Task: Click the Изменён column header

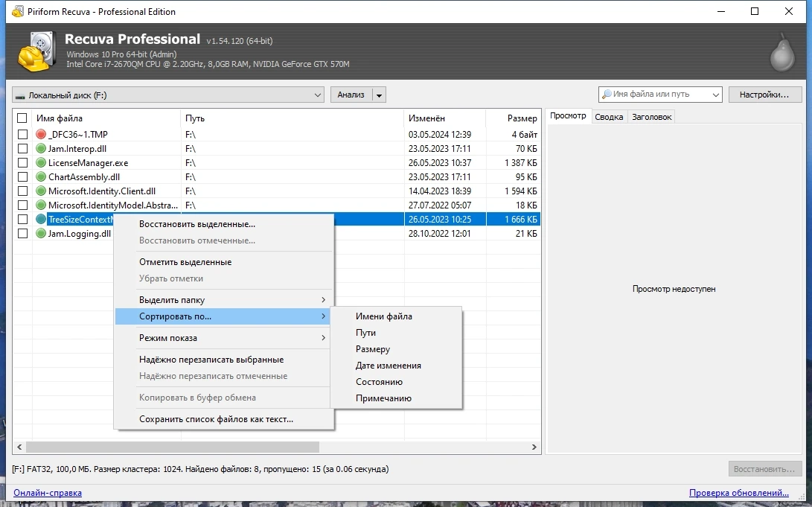Action: click(x=445, y=118)
